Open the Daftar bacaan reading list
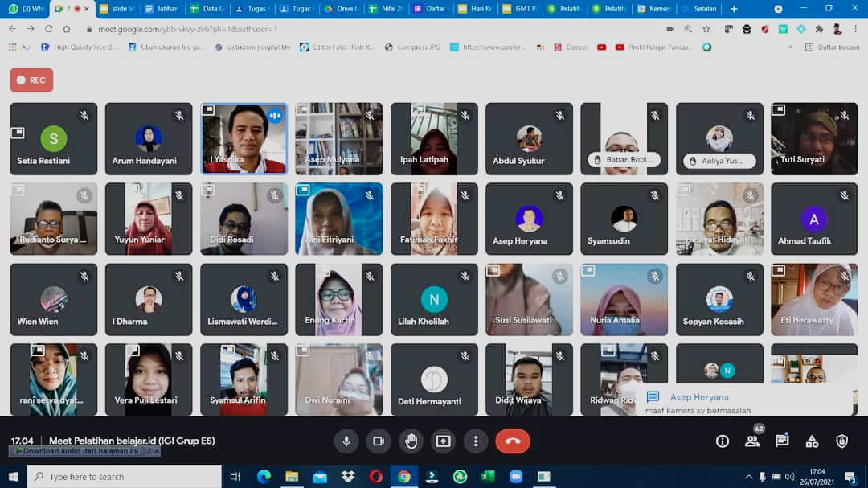The width and height of the screenshot is (868, 488). point(832,47)
